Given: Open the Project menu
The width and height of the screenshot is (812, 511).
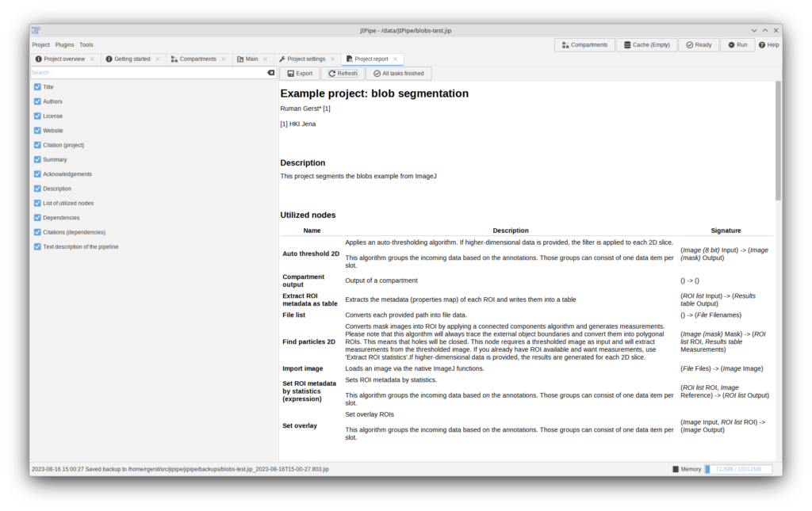Looking at the screenshot, I should click(40, 45).
